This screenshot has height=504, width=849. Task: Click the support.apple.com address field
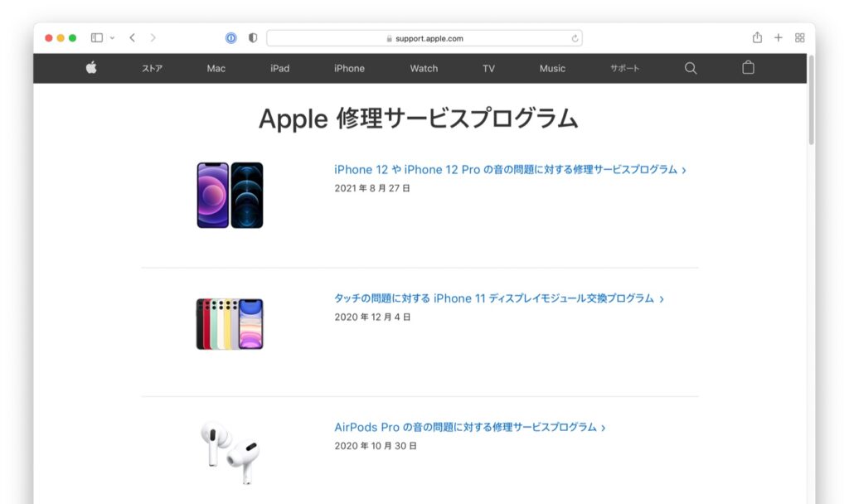[424, 38]
